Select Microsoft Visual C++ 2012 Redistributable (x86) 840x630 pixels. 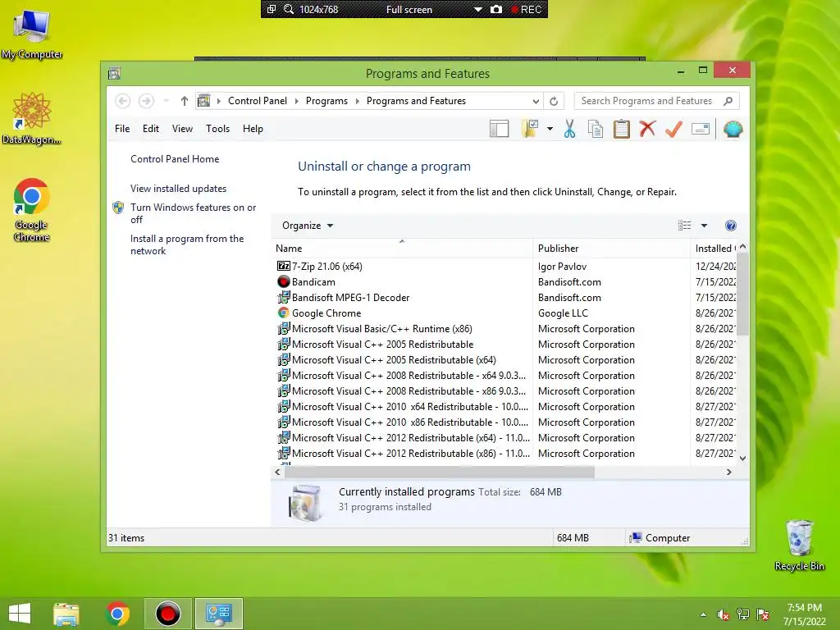pos(411,453)
